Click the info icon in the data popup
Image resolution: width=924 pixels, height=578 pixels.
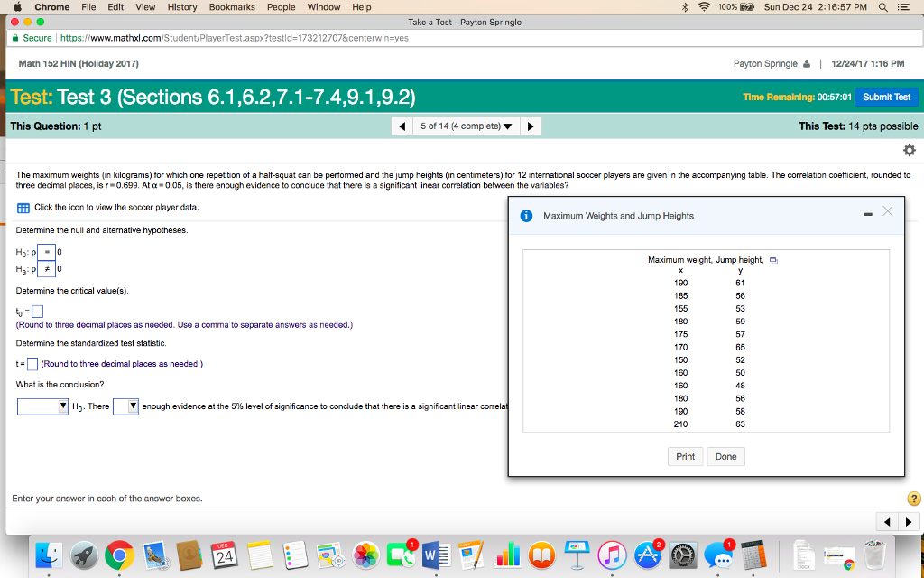point(526,216)
